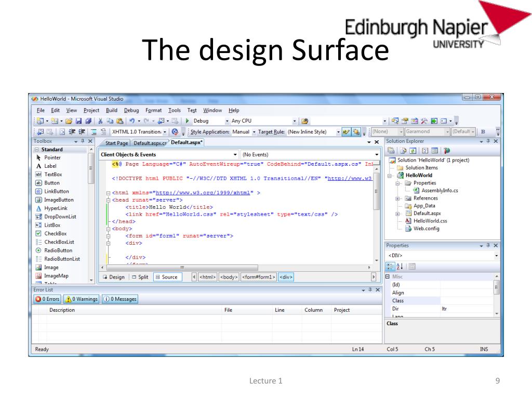The width and height of the screenshot is (532, 399).
Task: Switch to Design view
Action: tap(114, 277)
